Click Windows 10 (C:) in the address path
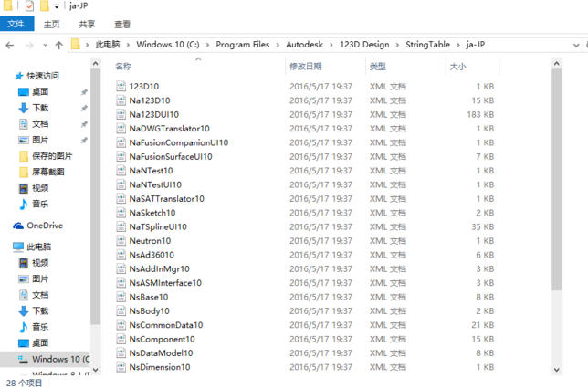Image resolution: width=588 pixels, height=389 pixels. pyautogui.click(x=168, y=45)
